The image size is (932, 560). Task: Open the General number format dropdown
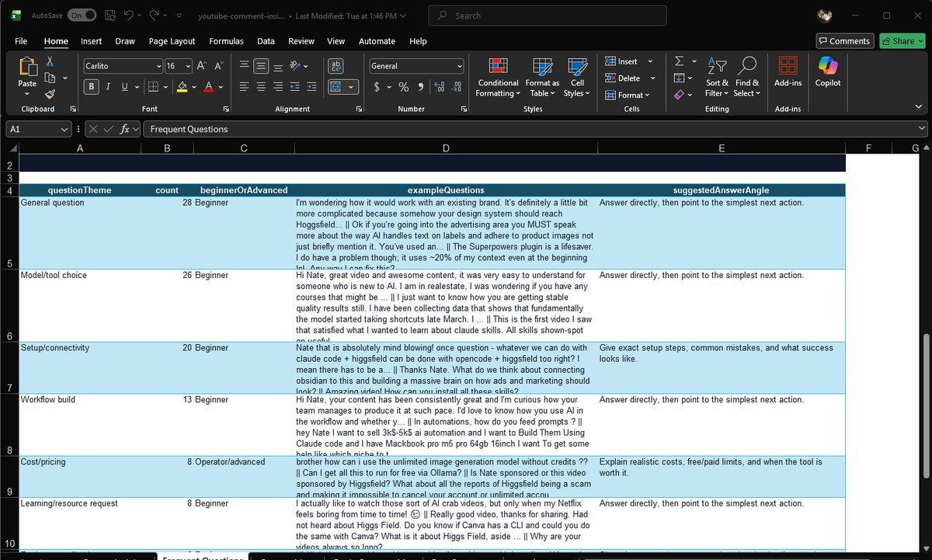point(460,66)
